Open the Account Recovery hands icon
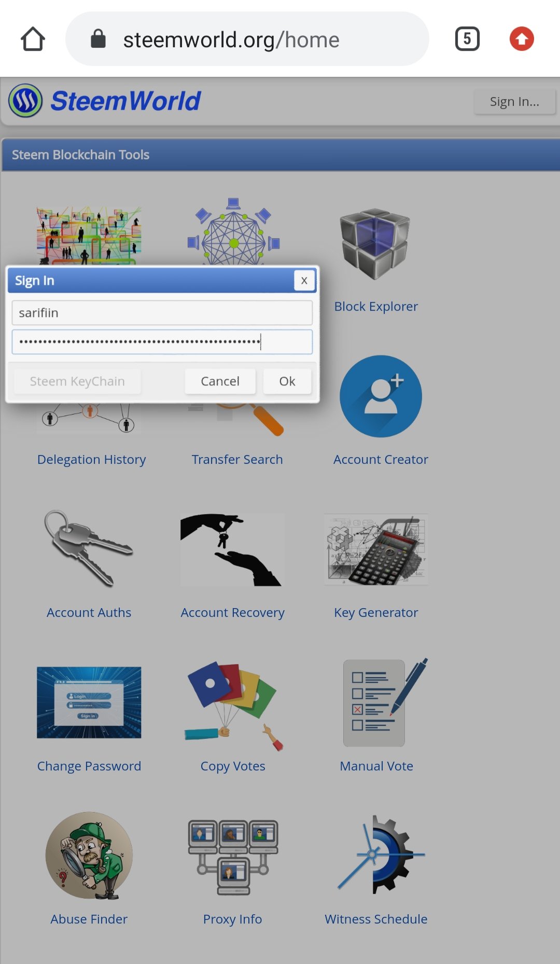Screen dimensions: 560x964 coord(232,550)
